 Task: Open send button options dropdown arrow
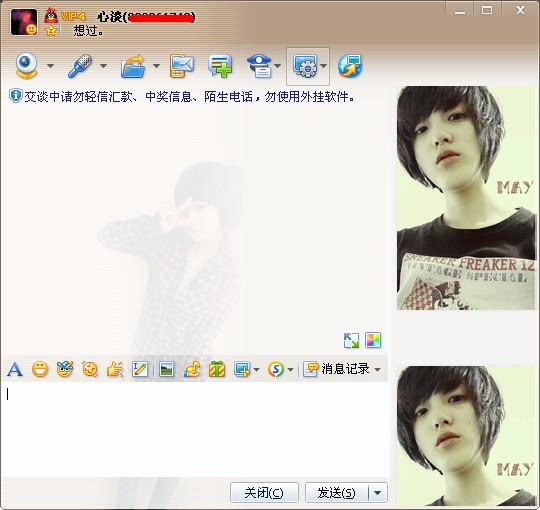[378, 492]
